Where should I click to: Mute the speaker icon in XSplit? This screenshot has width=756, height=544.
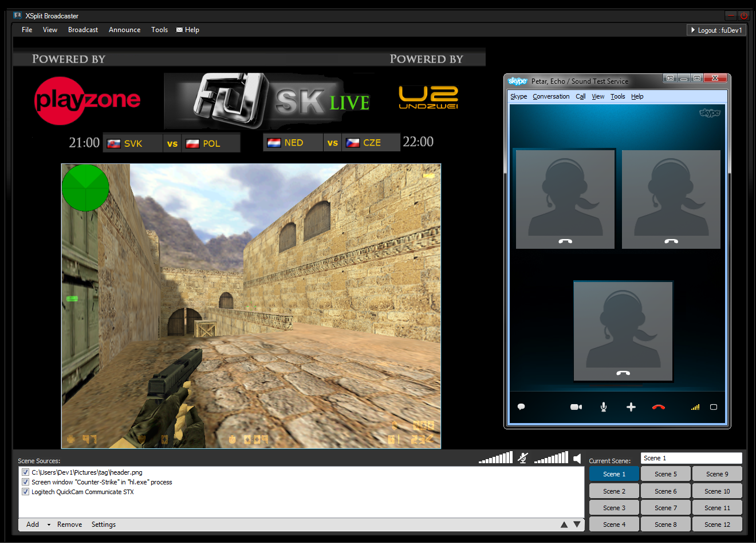tap(577, 459)
